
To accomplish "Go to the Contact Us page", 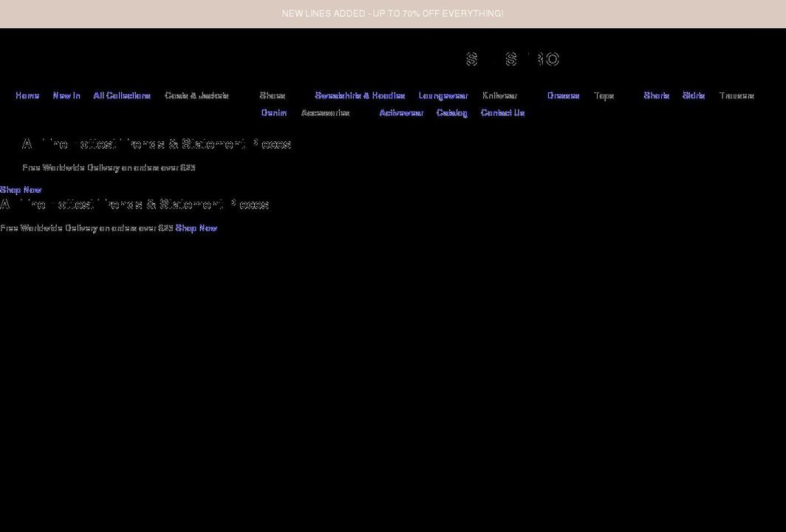I will click(502, 112).
